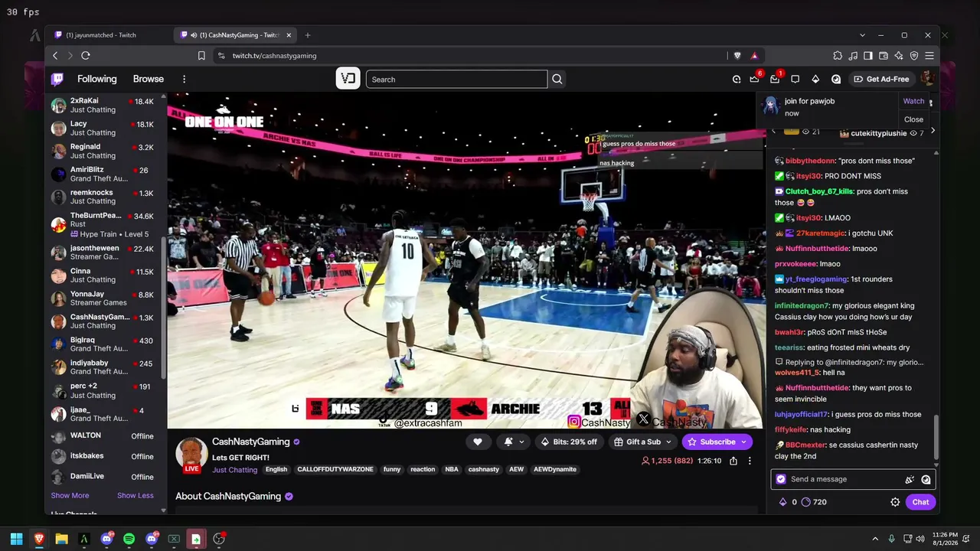Open a new browser tab
The width and height of the screenshot is (980, 551).
pyautogui.click(x=308, y=35)
